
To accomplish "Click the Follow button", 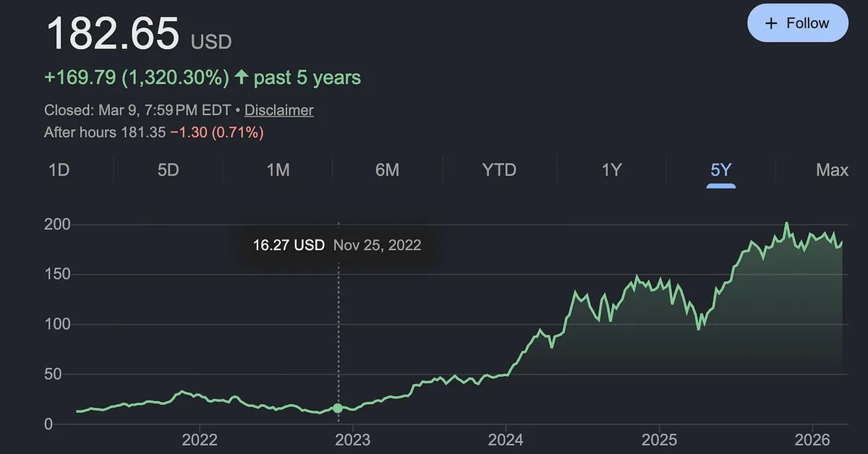I will pyautogui.click(x=797, y=23).
